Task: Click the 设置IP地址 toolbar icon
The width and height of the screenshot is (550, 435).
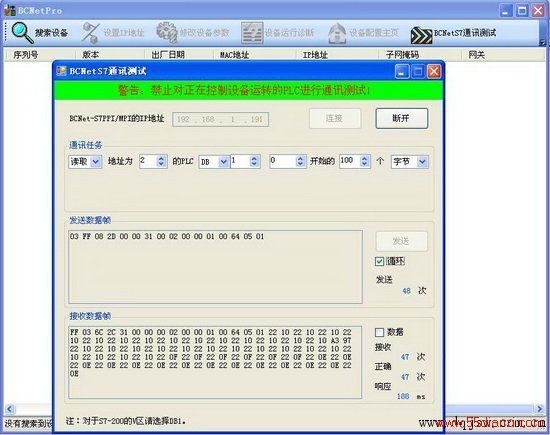Action: pos(91,33)
